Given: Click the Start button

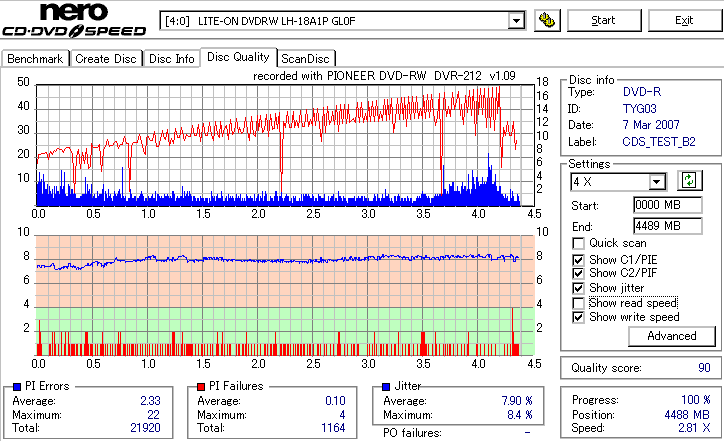Looking at the screenshot, I should 603,20.
